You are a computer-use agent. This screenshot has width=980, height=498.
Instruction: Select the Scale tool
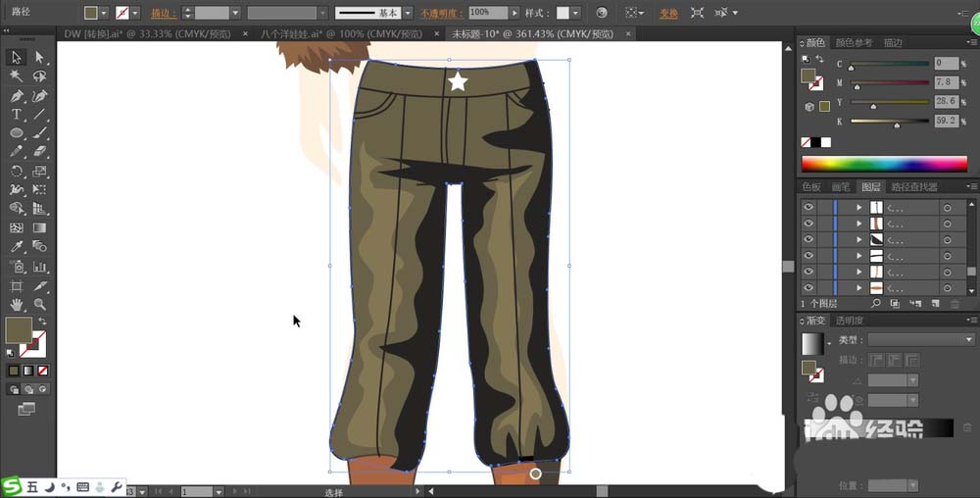coord(40,172)
